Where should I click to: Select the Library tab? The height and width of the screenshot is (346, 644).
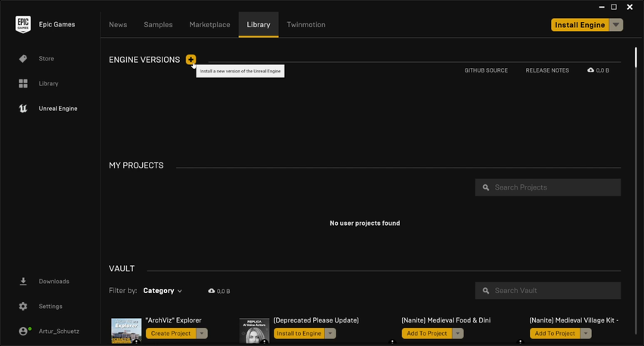coord(259,25)
